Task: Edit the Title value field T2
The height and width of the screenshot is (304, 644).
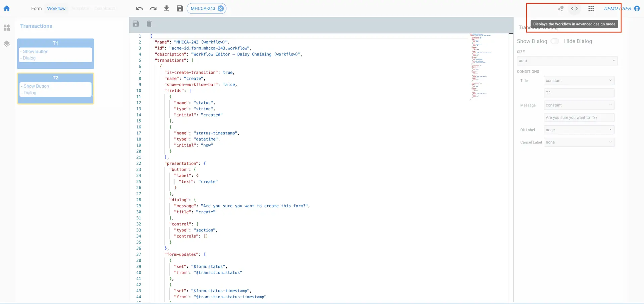Action: coord(579,93)
